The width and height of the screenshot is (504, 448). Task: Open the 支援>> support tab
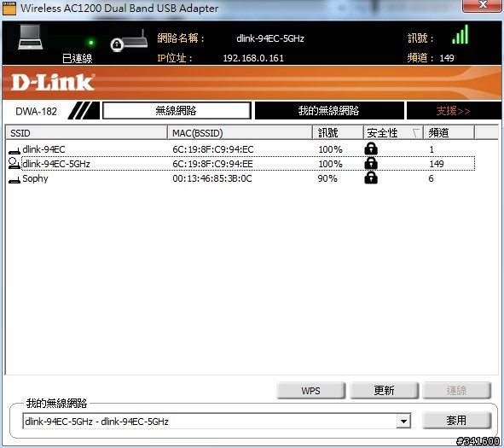(x=453, y=111)
